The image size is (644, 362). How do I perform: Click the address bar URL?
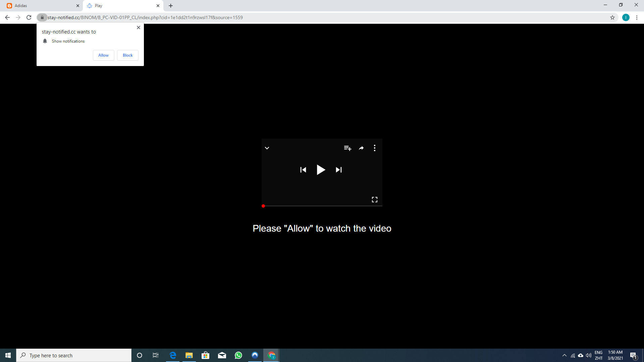145,17
